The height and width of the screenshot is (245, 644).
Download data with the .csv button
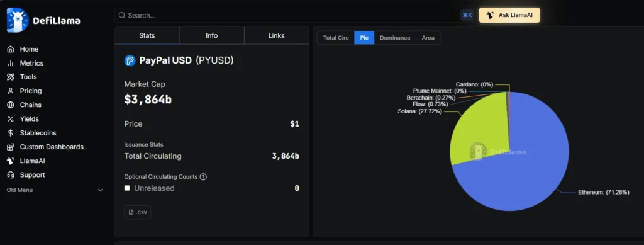tap(138, 212)
